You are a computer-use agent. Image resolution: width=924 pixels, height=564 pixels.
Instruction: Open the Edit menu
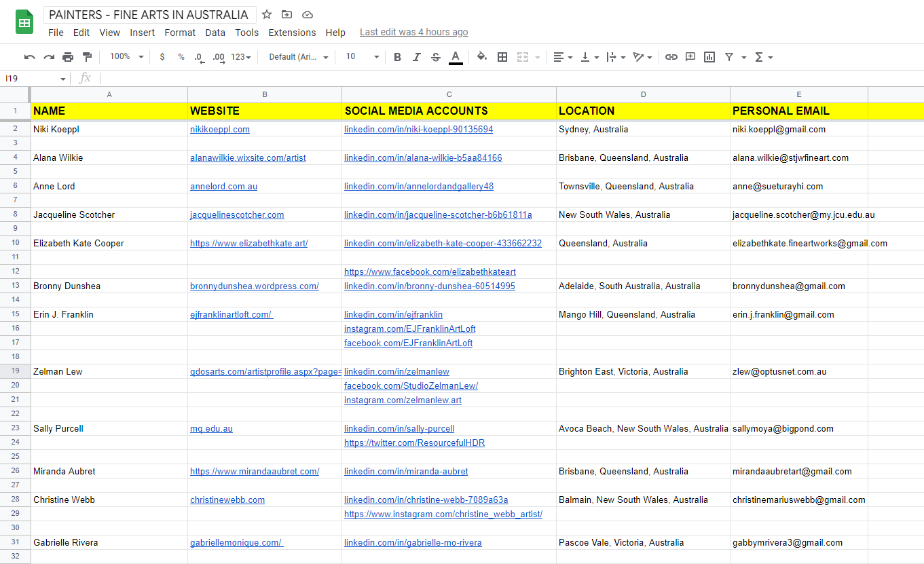(x=81, y=33)
